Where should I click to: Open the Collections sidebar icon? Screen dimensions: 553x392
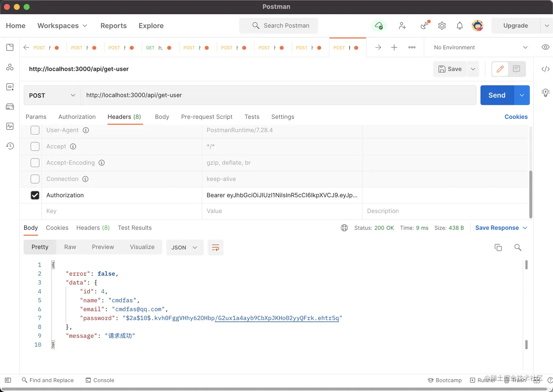pos(10,47)
